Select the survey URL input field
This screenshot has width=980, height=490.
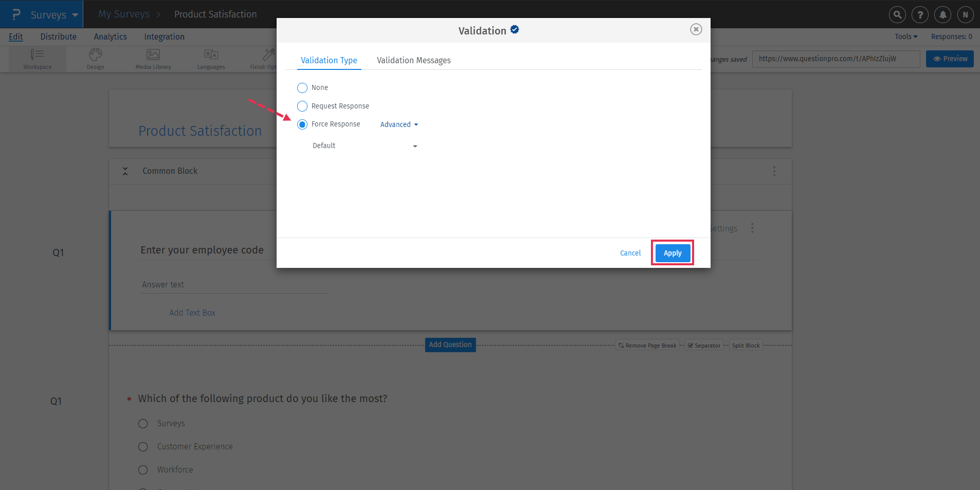coord(836,59)
